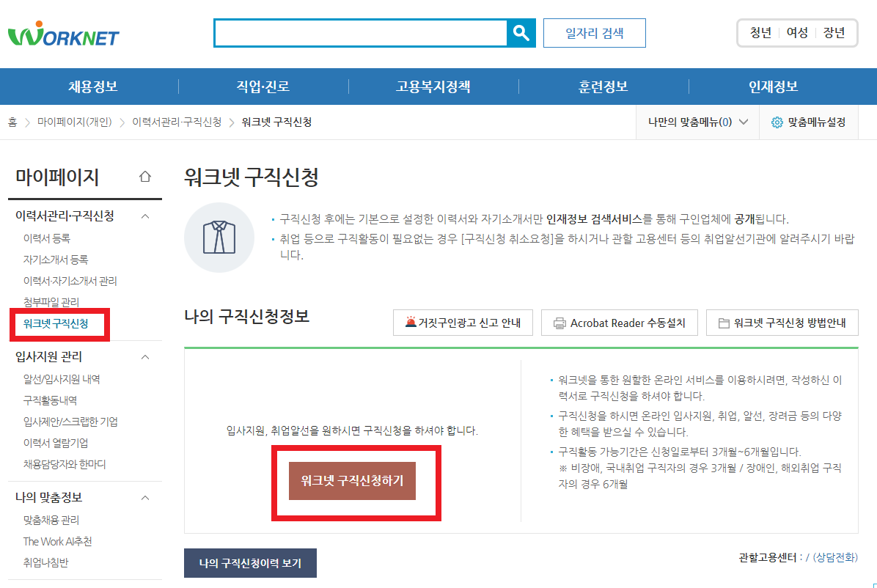
Task: Open 자기소개서 등록 in the sidebar
Action: coord(56,260)
